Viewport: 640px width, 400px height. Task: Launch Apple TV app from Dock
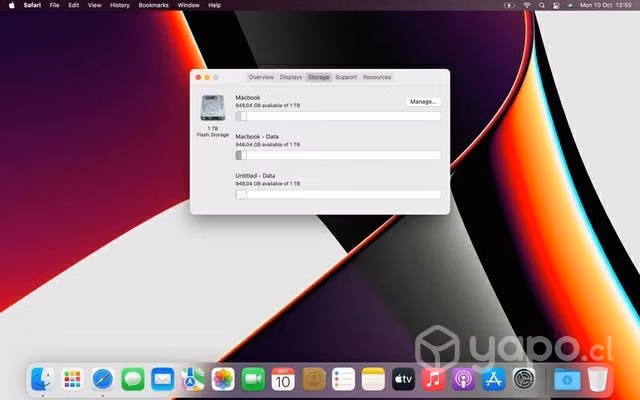pyautogui.click(x=403, y=379)
